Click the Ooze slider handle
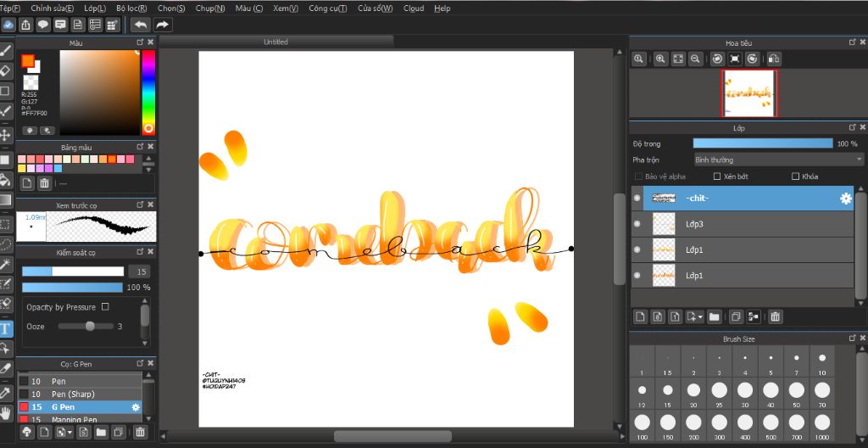Screen dimensions: 868x448 coord(90,327)
